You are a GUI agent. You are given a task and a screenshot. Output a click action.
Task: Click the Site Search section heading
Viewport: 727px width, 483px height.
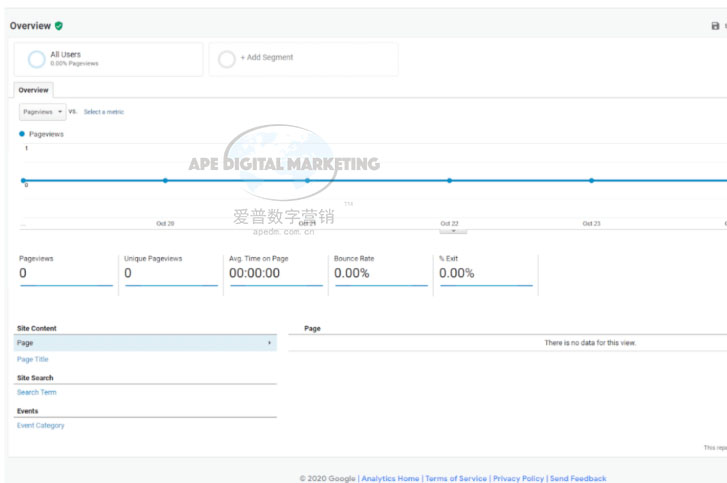point(35,378)
